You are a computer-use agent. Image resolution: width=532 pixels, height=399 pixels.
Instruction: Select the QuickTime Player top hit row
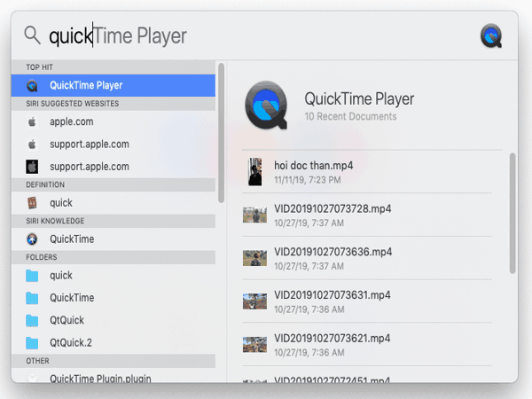coord(113,85)
